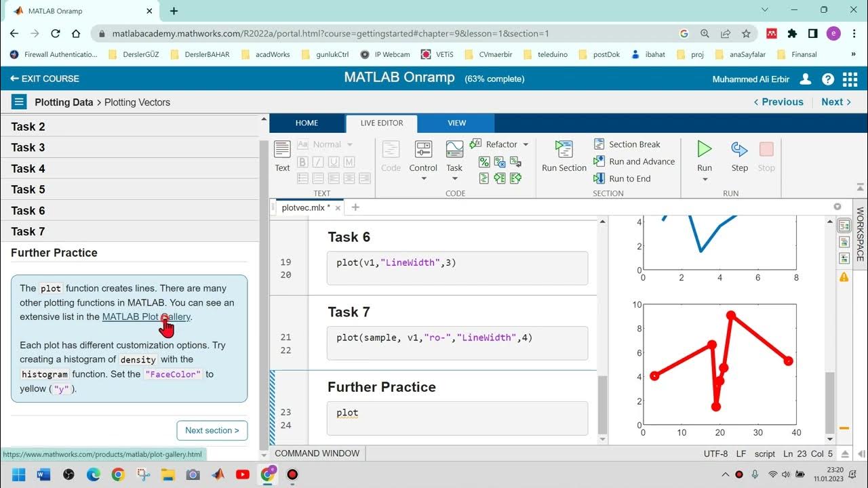This screenshot has height=488, width=868.
Task: Open the tab list arrow in the editor
Action: pyautogui.click(x=837, y=207)
